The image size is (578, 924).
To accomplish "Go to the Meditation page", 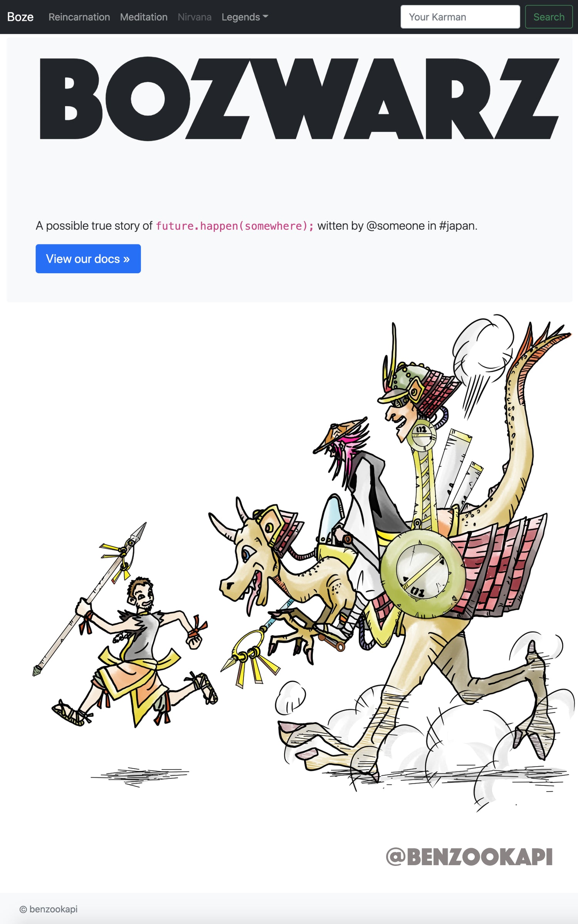I will pyautogui.click(x=144, y=17).
